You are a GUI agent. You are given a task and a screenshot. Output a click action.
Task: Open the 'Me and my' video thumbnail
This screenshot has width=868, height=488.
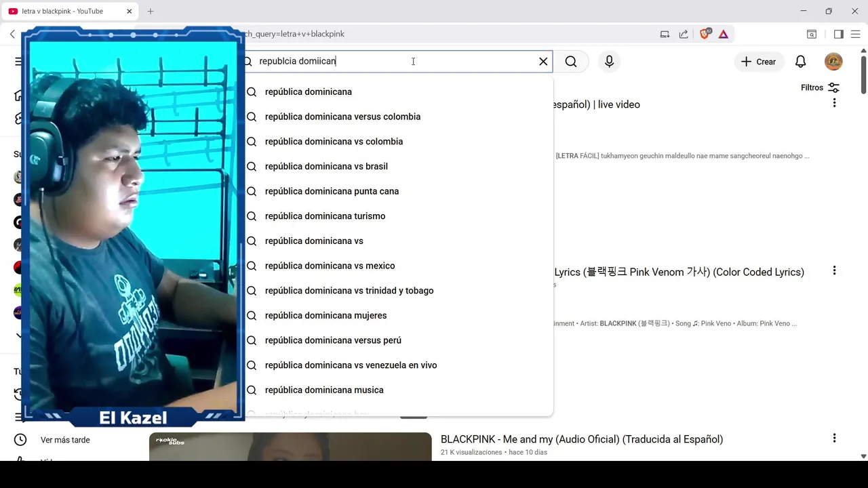(290, 447)
